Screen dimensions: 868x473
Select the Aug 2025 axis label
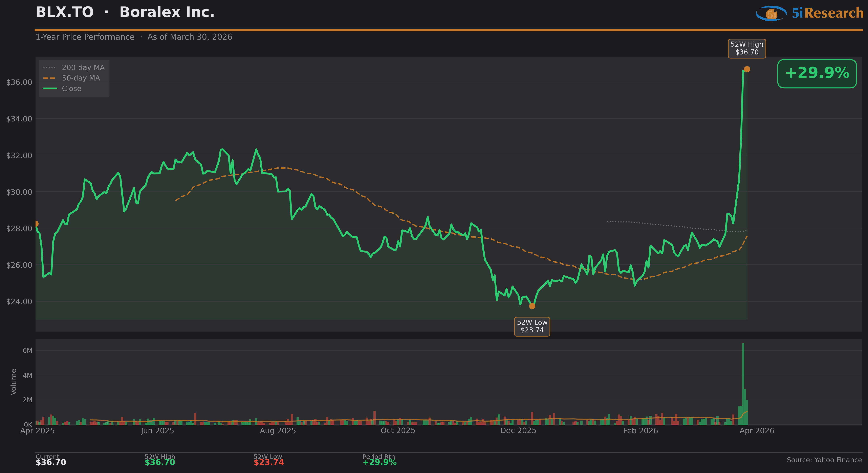[x=278, y=431]
